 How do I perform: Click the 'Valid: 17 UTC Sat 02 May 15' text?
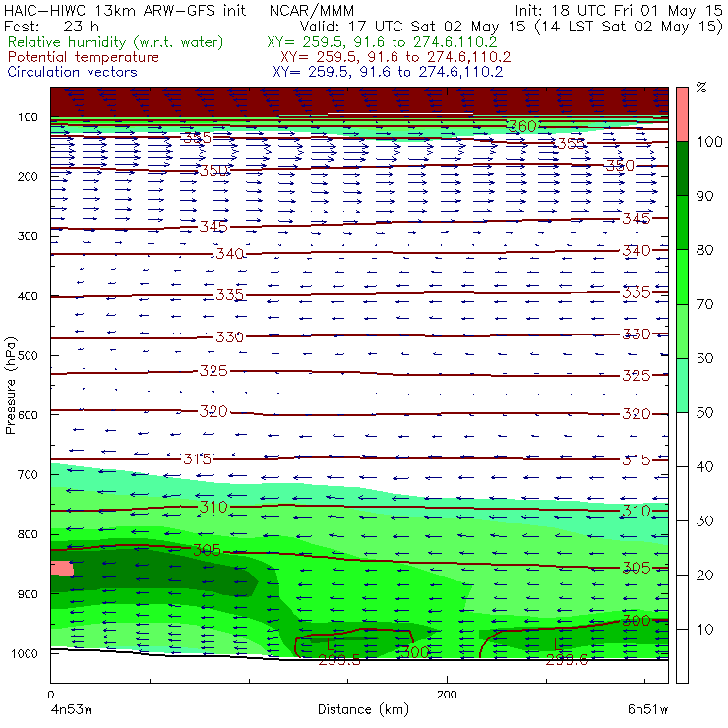(414, 27)
